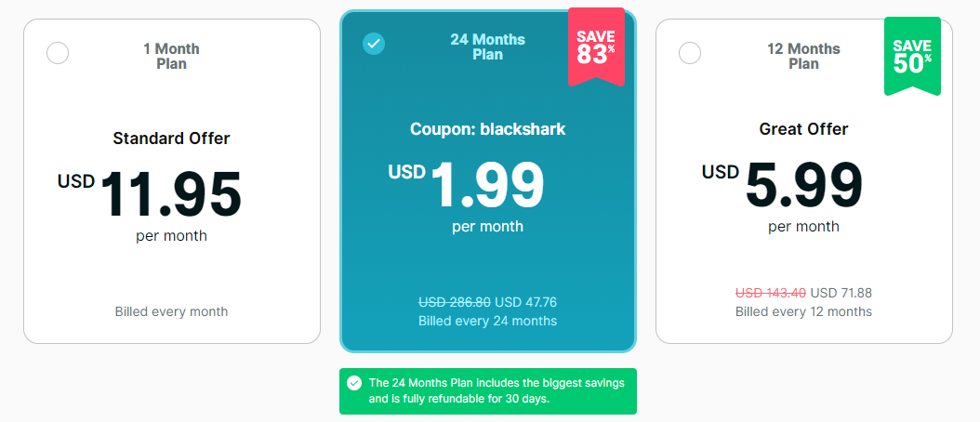980x422 pixels.
Task: Click the Billed every 24 months text
Action: point(487,321)
